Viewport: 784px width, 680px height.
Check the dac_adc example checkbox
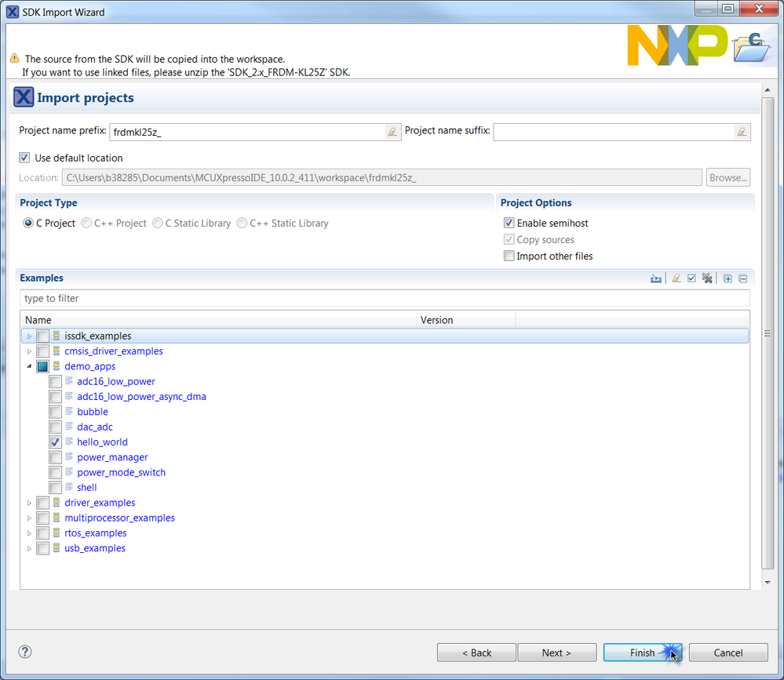(55, 427)
